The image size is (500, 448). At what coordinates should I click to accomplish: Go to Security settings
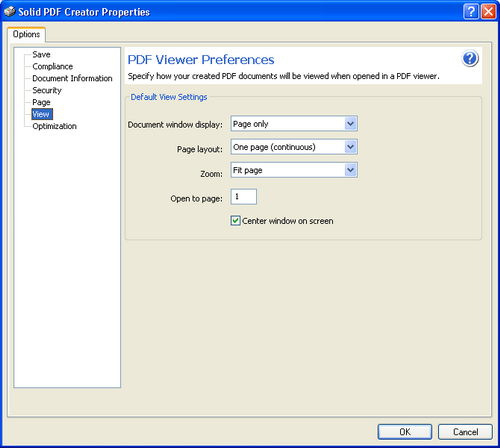pos(47,90)
